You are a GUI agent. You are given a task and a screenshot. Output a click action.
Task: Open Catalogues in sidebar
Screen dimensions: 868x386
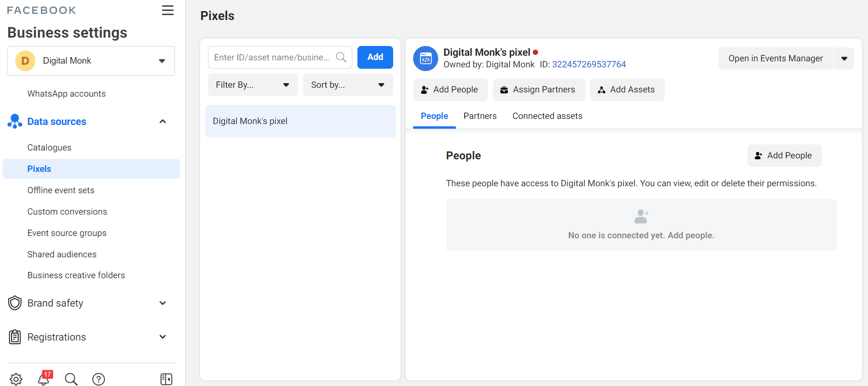coord(49,148)
